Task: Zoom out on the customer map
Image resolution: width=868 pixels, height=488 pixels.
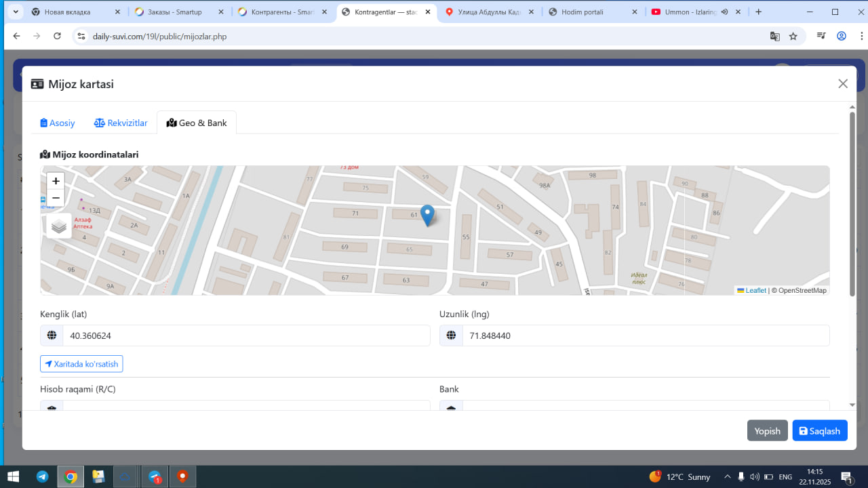Action: [56, 198]
